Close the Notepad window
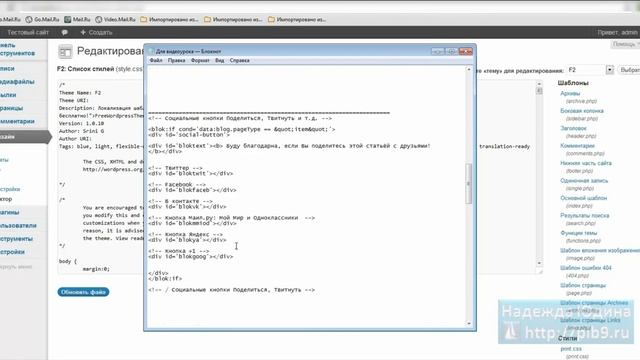Image resolution: width=640 pixels, height=360 pixels. [x=465, y=51]
